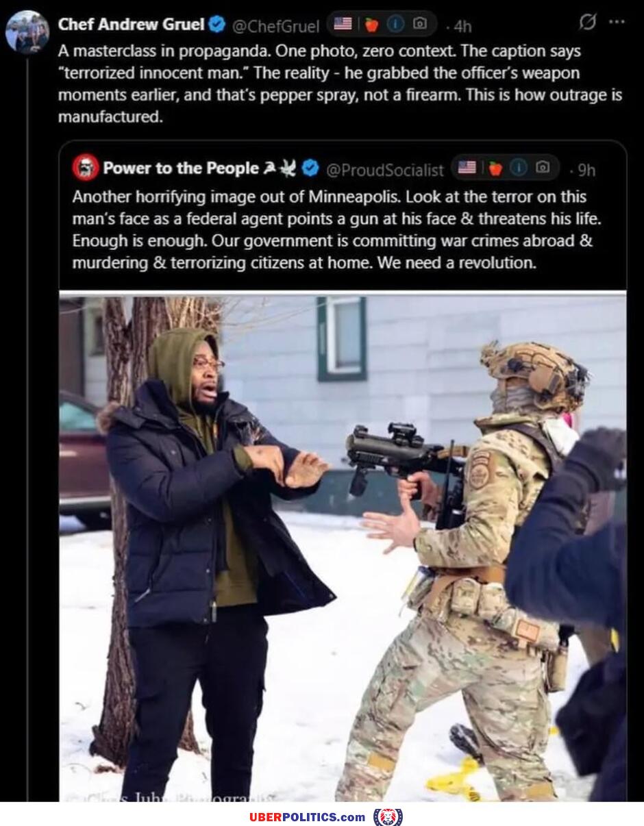
Task: Click the info icon beside @ProudSocialist
Action: click(519, 167)
